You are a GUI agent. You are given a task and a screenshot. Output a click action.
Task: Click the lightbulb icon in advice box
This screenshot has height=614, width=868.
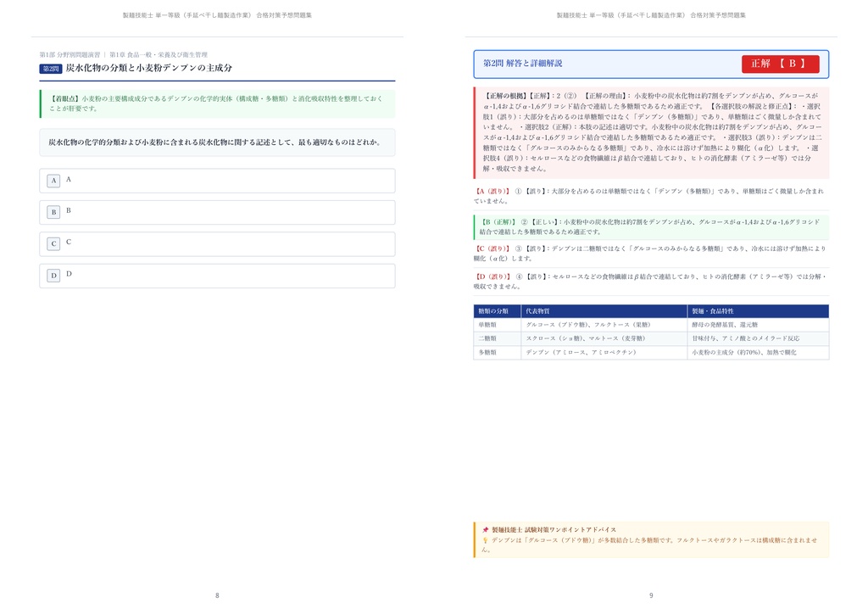point(486,540)
